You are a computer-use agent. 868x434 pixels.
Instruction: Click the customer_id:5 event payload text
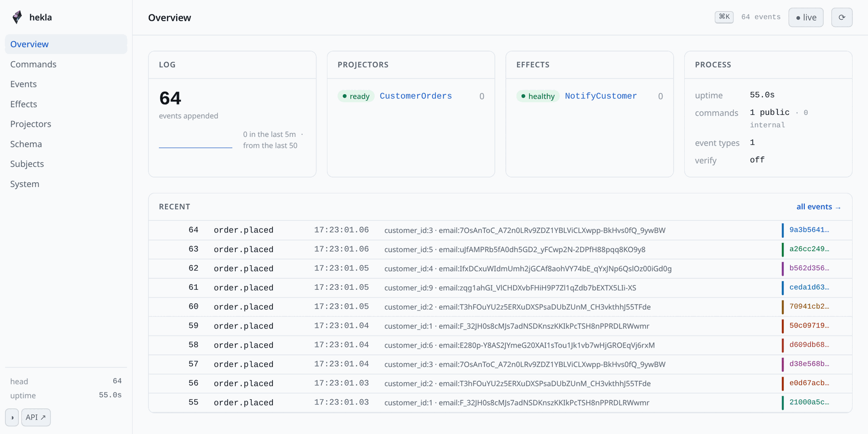(515, 249)
